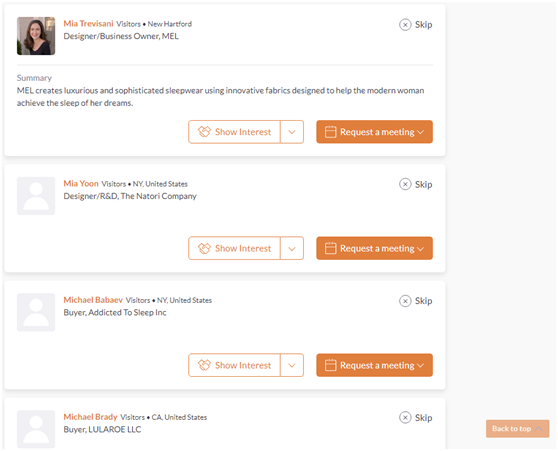Open Mia Yoon's profile name link
The image size is (558, 451).
(x=81, y=183)
